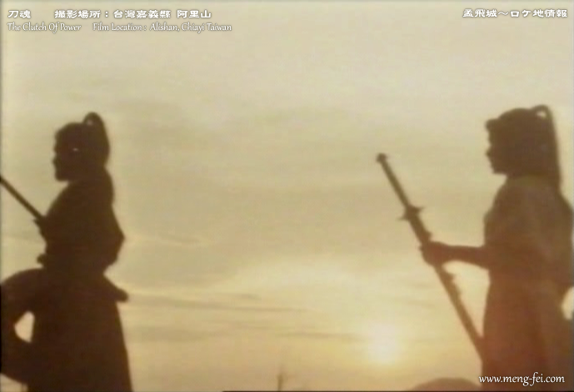Click the caption 'Film Location : Alishan, Chiayi Taiwan'

pos(162,27)
